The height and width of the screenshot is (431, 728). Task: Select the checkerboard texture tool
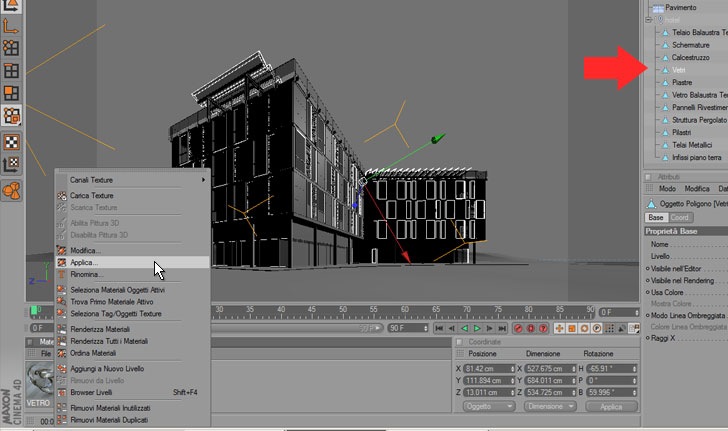pyautogui.click(x=11, y=142)
